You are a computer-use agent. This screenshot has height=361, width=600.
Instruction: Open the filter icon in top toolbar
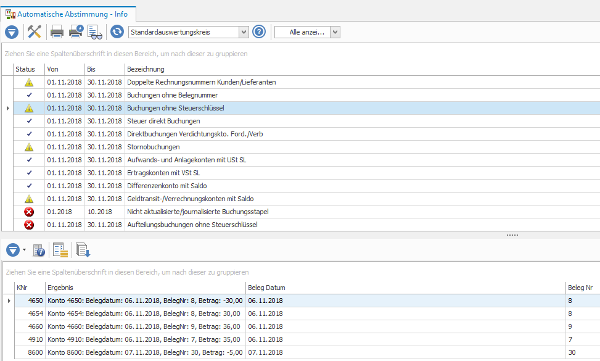tap(12, 32)
